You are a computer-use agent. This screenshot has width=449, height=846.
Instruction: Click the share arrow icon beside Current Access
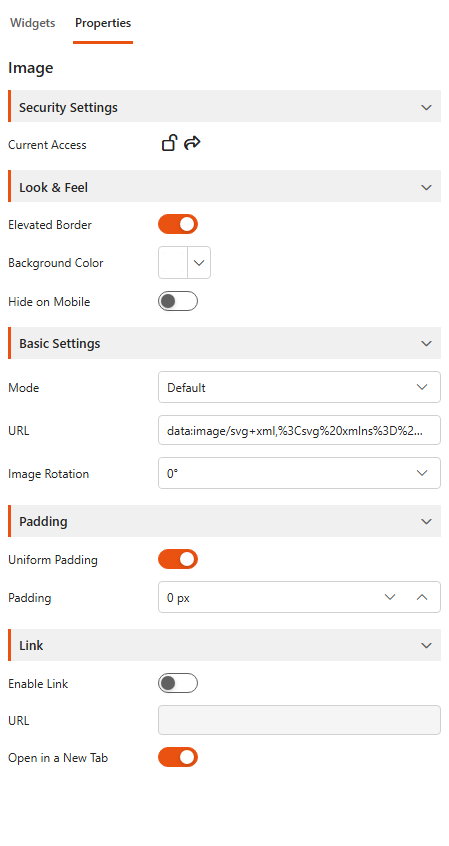click(x=192, y=143)
